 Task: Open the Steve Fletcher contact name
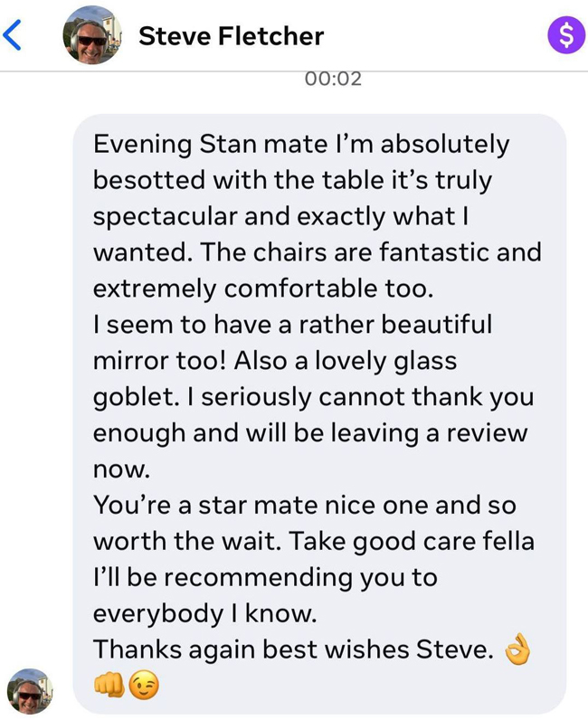pyautogui.click(x=231, y=36)
